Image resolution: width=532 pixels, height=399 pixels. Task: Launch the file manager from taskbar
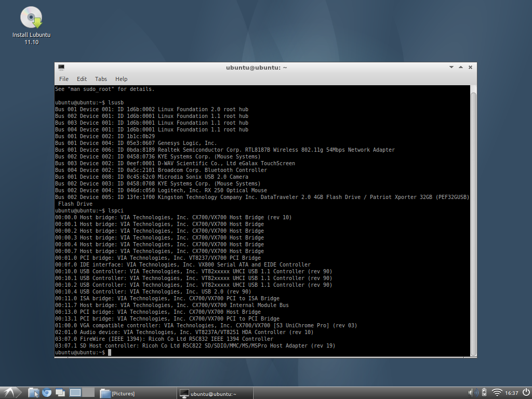pos(34,393)
